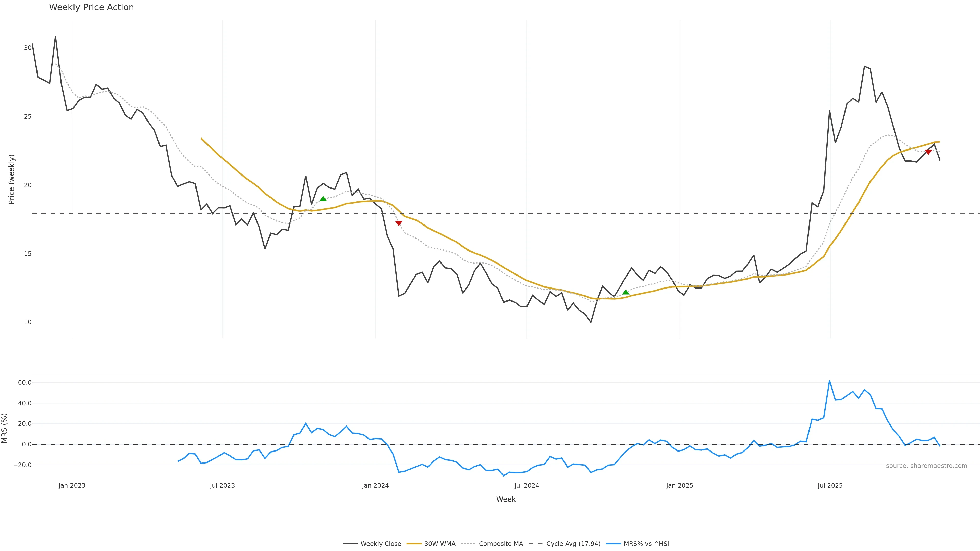This screenshot has width=980, height=551.
Task: Select the Jan 2024 x-axis label
Action: coord(375,486)
